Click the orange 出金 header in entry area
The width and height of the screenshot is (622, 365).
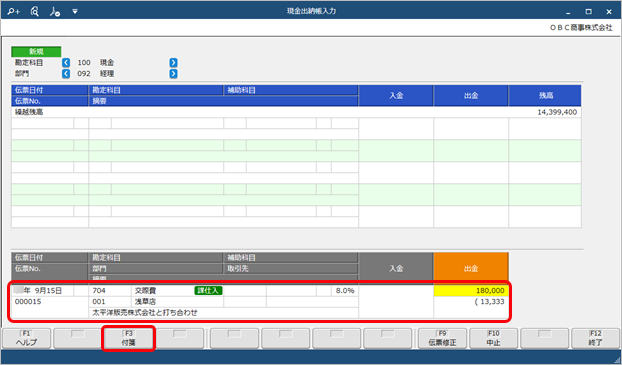(471, 269)
